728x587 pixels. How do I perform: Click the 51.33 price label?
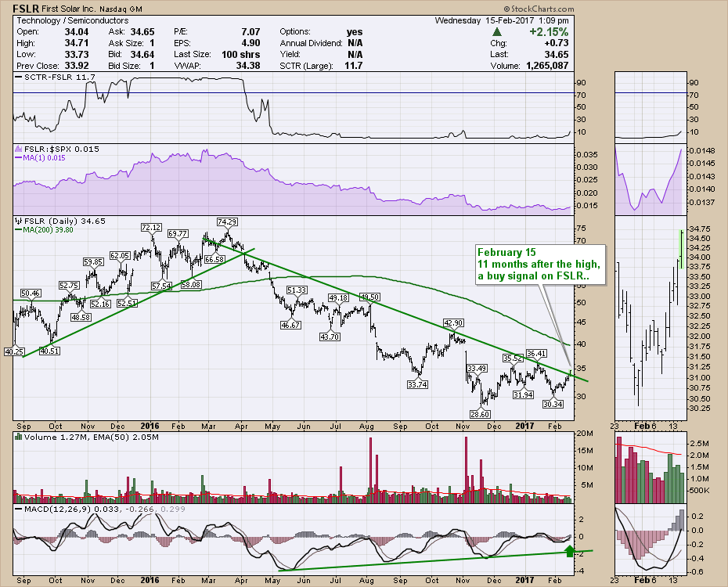(x=297, y=290)
